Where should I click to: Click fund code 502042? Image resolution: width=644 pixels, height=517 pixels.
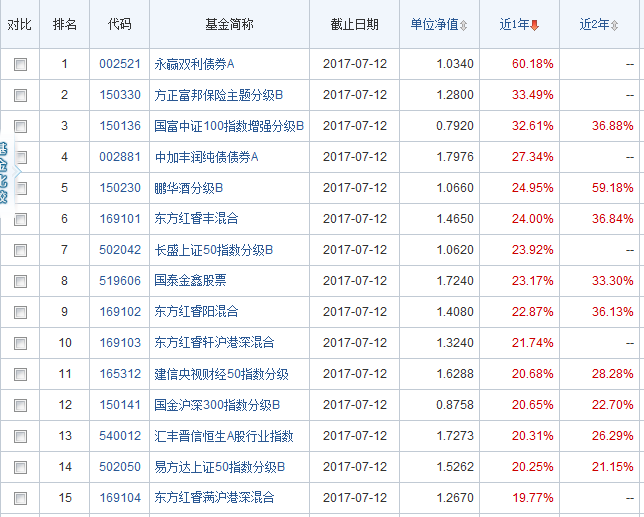pyautogui.click(x=120, y=250)
